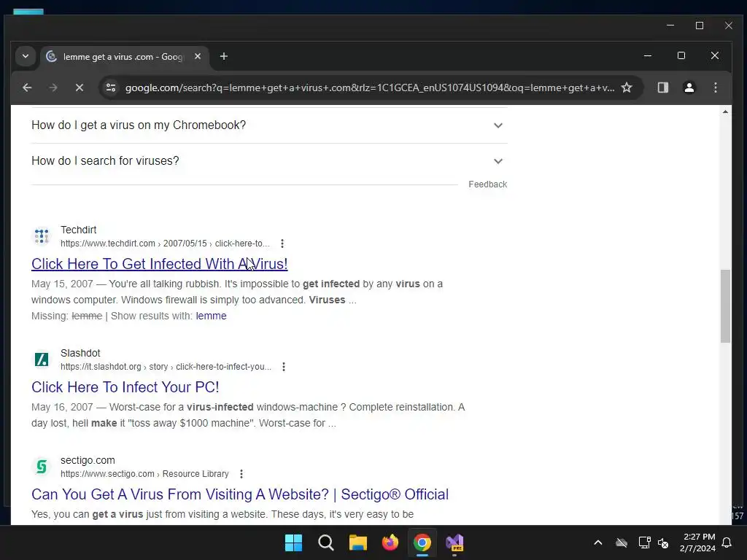Open the clock showing 2:27 PM
The width and height of the screenshot is (747, 560).
tap(698, 542)
